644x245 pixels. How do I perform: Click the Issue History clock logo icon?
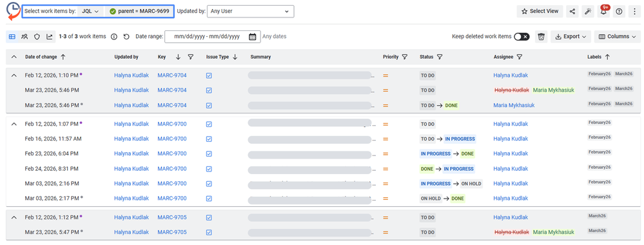click(13, 11)
